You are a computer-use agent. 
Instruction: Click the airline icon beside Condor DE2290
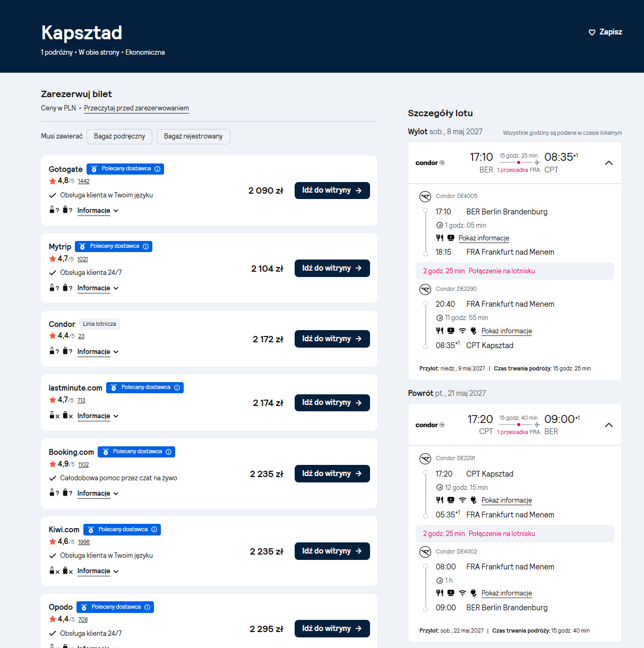click(x=425, y=289)
